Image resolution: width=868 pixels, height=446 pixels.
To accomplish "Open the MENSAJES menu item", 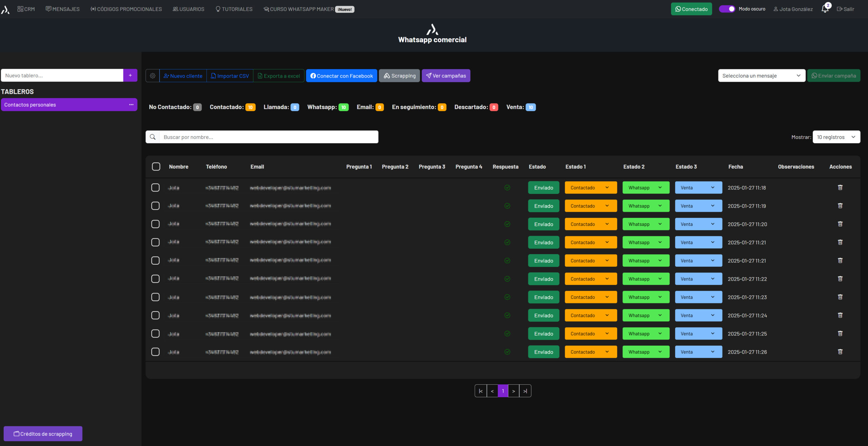I will pos(63,9).
